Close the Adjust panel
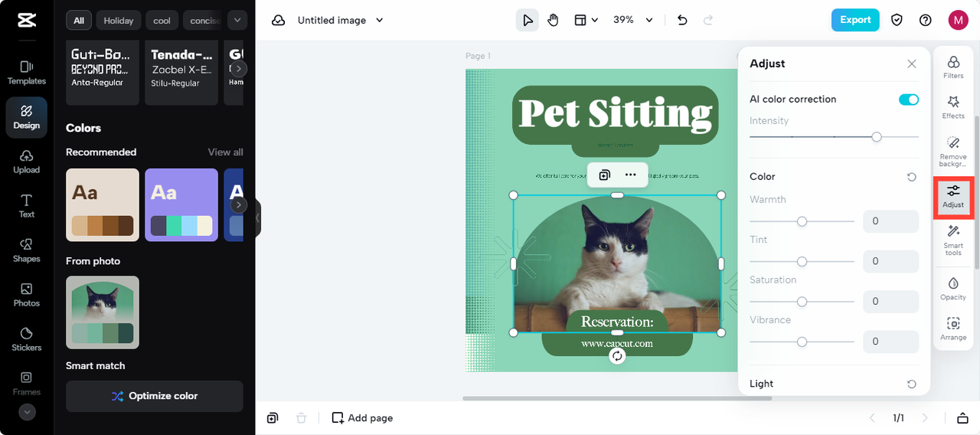Image resolution: width=980 pixels, height=435 pixels. 912,64
